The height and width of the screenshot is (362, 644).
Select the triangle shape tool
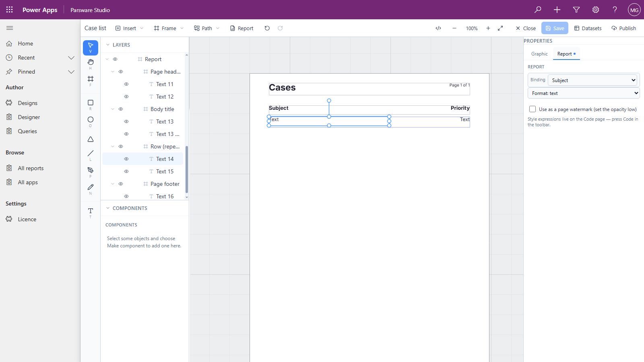90,139
